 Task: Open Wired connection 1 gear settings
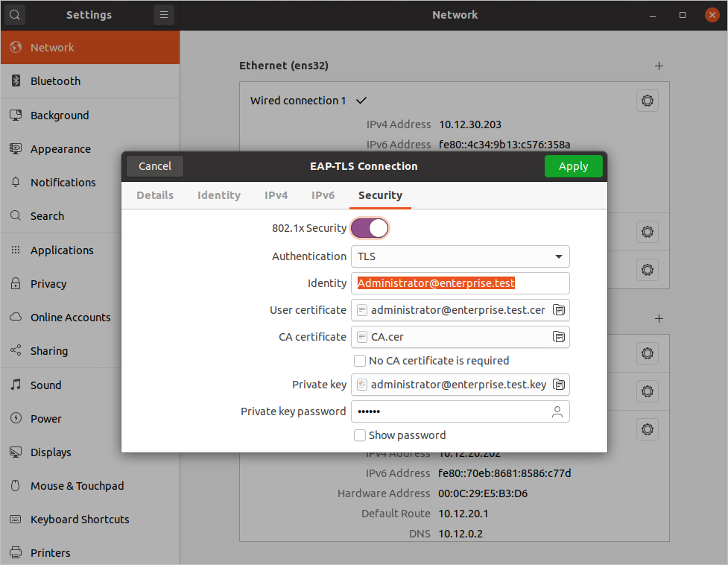click(647, 101)
